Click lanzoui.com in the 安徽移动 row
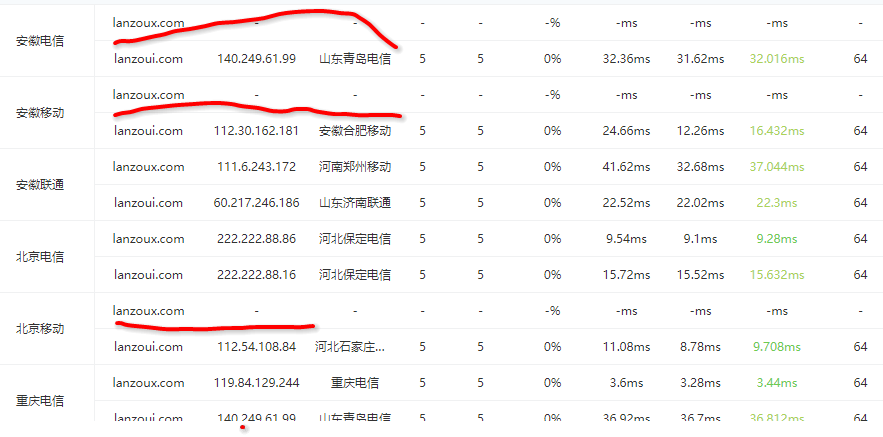Viewport: 883px width, 437px height. [x=149, y=131]
